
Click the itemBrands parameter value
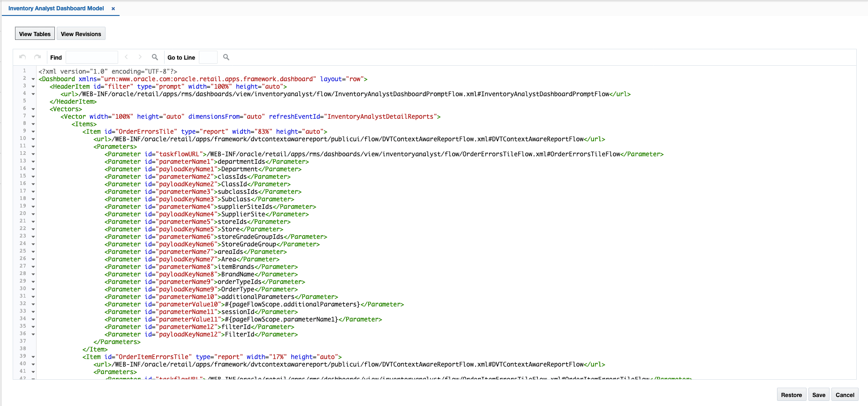point(236,267)
